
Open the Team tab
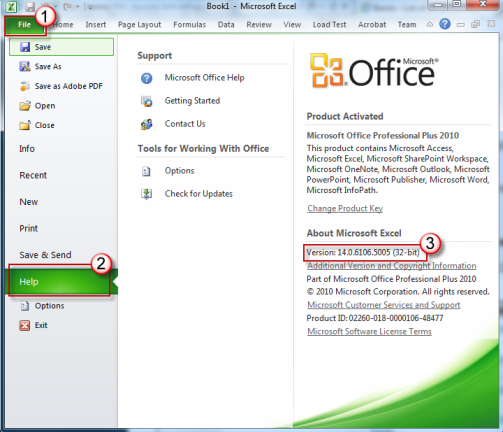click(x=407, y=25)
